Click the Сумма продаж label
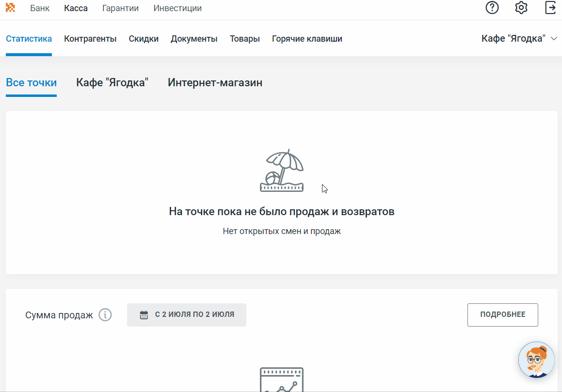 59,315
